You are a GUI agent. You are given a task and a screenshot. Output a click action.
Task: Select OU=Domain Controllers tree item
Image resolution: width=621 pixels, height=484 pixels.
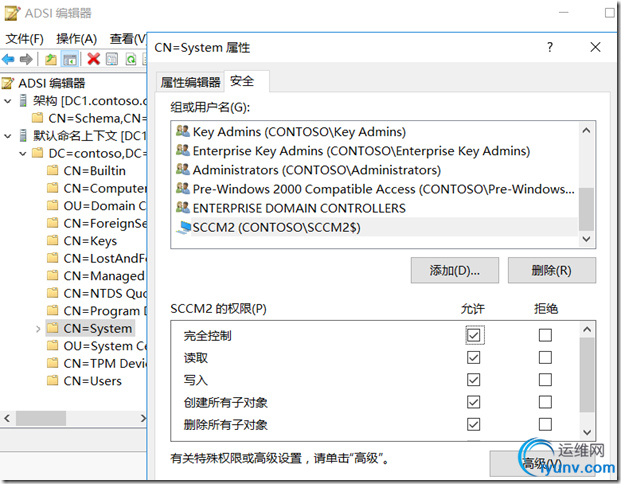(x=105, y=206)
